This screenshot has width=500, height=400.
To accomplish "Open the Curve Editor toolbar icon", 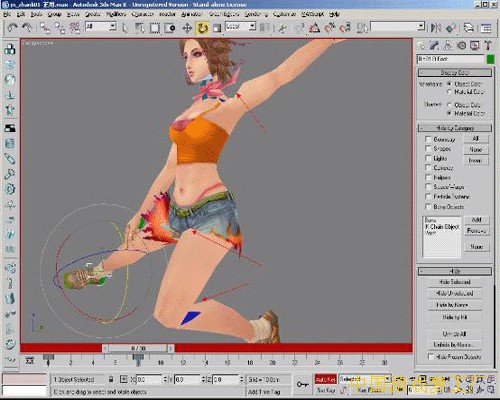I will [x=486, y=28].
